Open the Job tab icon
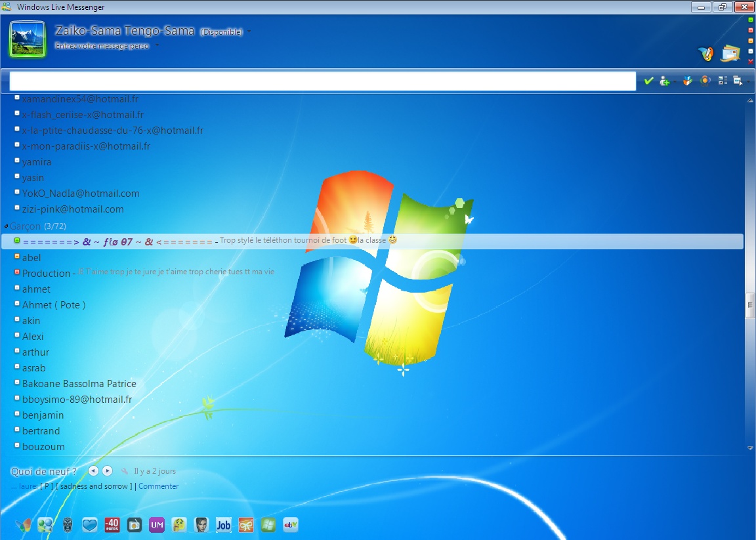This screenshot has width=756, height=540. pyautogui.click(x=223, y=524)
